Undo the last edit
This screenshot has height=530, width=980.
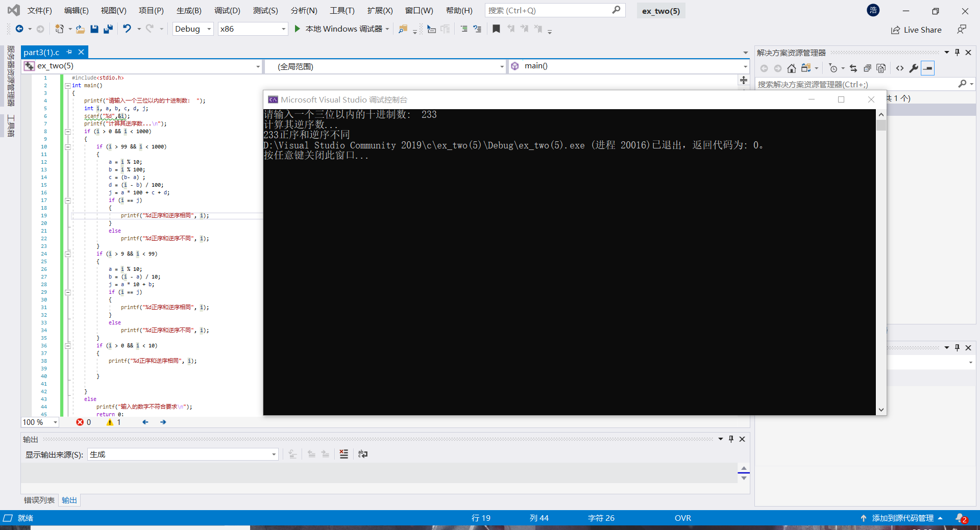(x=127, y=29)
